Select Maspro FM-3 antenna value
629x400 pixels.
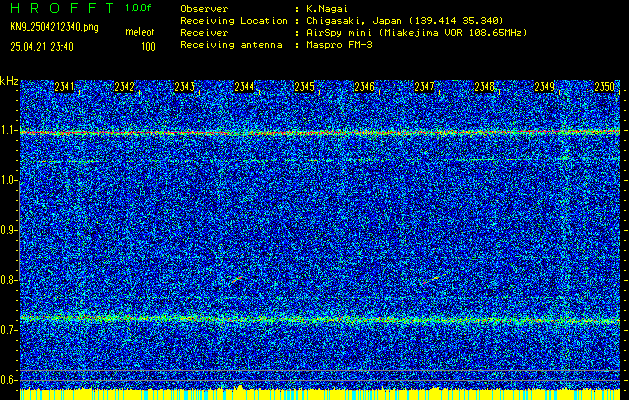(339, 45)
